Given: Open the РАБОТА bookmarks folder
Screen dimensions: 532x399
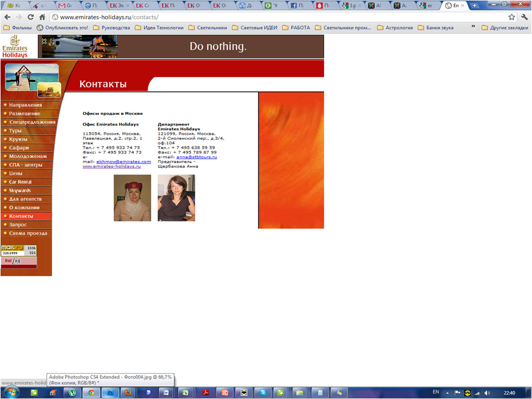Looking at the screenshot, I should [296, 28].
